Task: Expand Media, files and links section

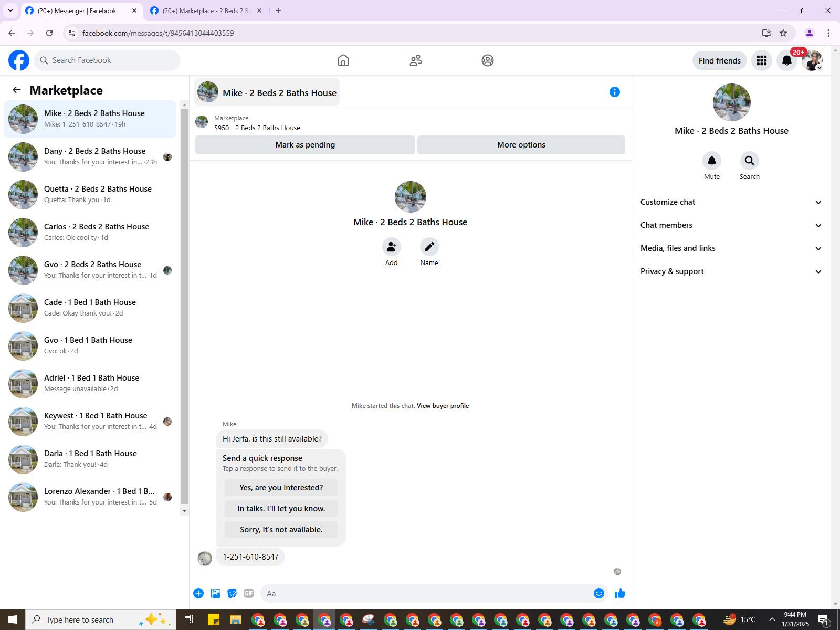Action: [731, 248]
